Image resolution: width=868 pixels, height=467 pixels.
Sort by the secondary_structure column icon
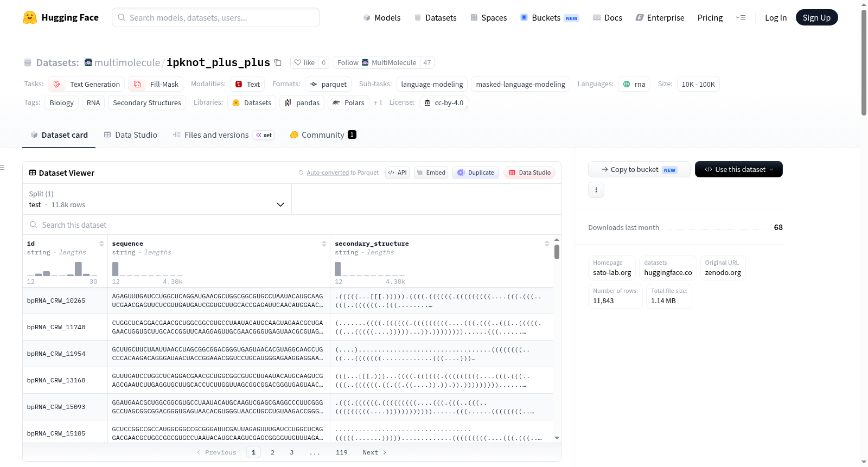(547, 244)
